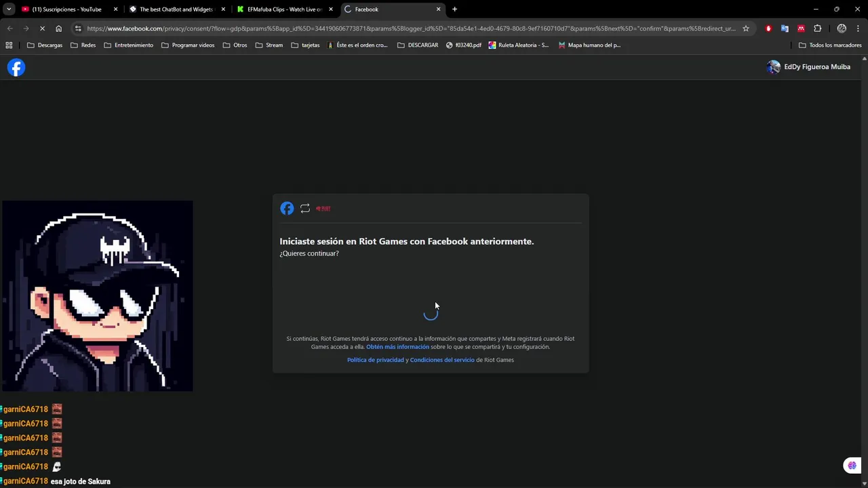Open Otros bookmark folder
The width and height of the screenshot is (868, 488).
(x=235, y=45)
